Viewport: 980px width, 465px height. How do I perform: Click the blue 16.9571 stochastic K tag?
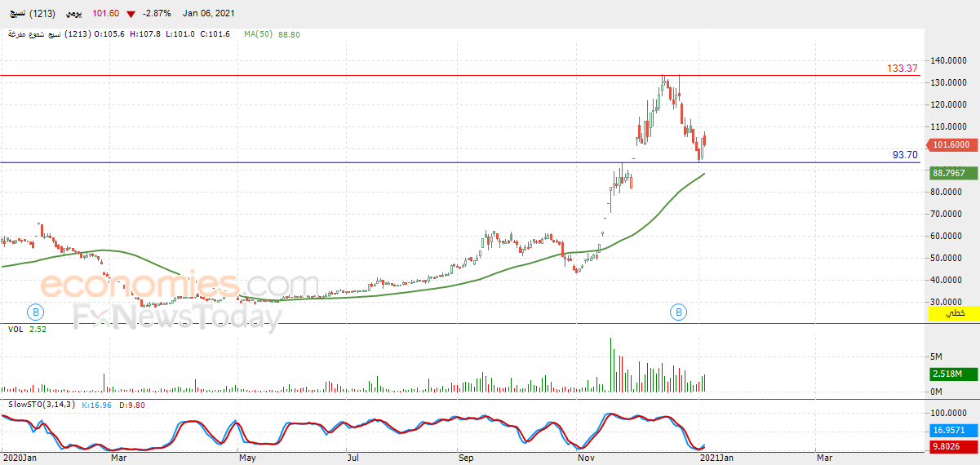click(953, 429)
